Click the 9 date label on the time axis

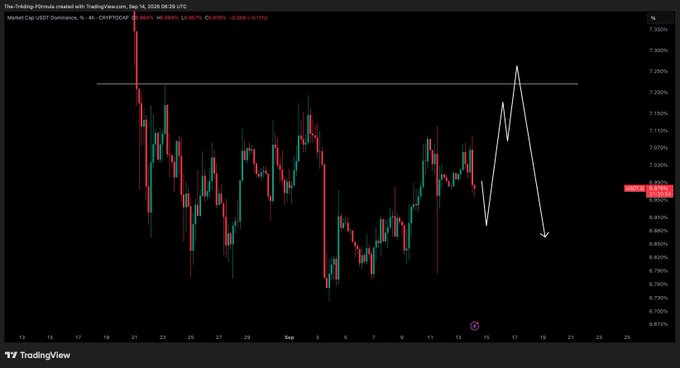pos(402,337)
